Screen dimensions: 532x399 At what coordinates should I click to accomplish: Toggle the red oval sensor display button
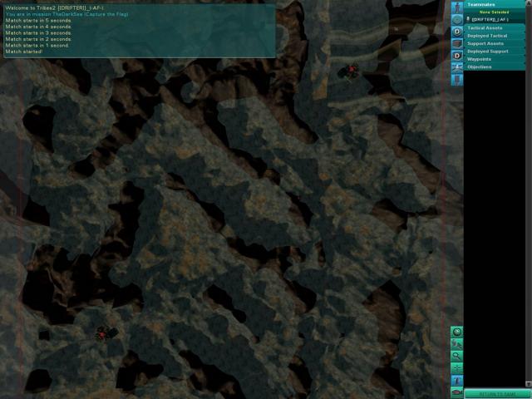coord(456,392)
